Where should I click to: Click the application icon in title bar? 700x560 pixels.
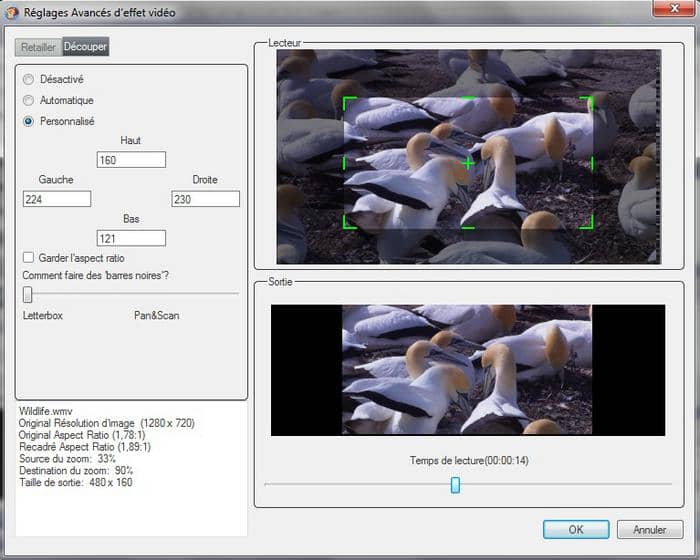tap(12, 12)
